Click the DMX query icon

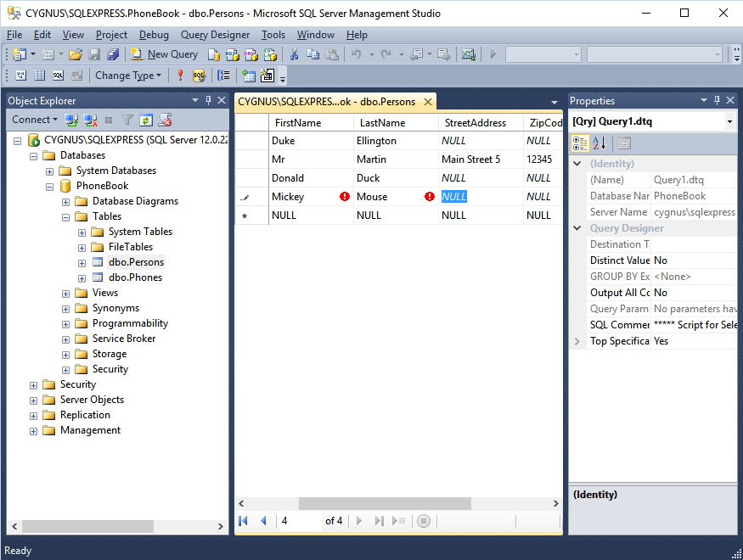tap(251, 54)
